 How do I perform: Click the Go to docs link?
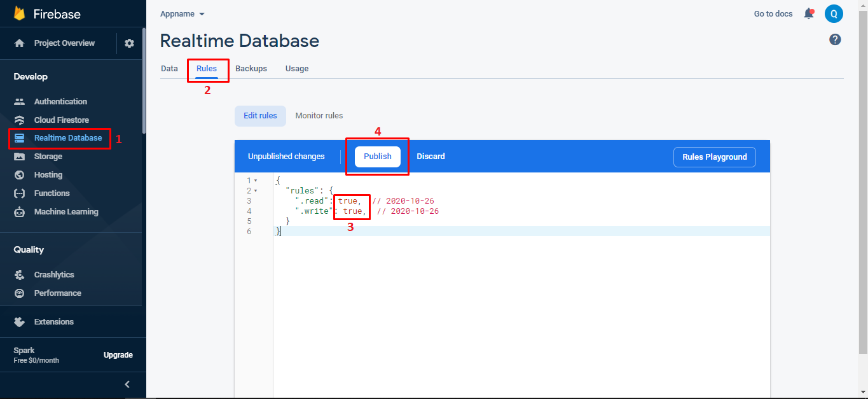[773, 14]
